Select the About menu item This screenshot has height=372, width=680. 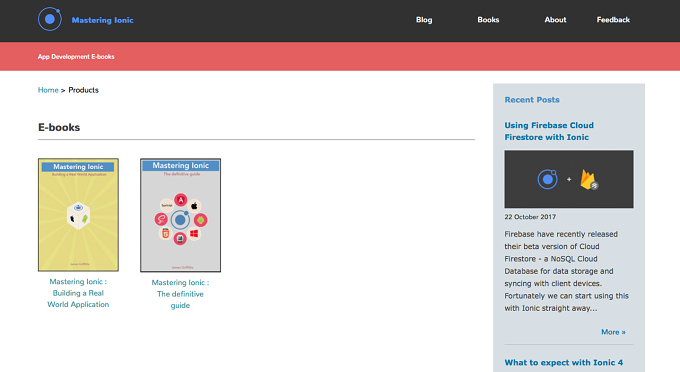coord(555,20)
